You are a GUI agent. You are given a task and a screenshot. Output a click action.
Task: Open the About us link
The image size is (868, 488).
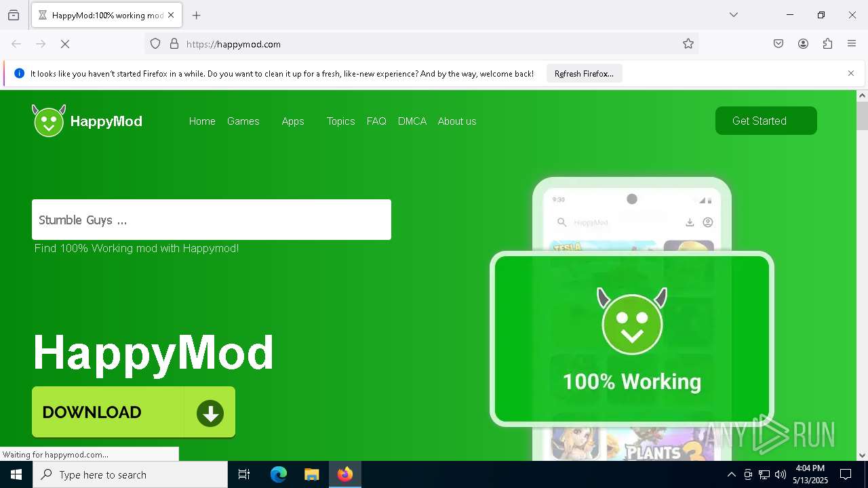point(457,121)
